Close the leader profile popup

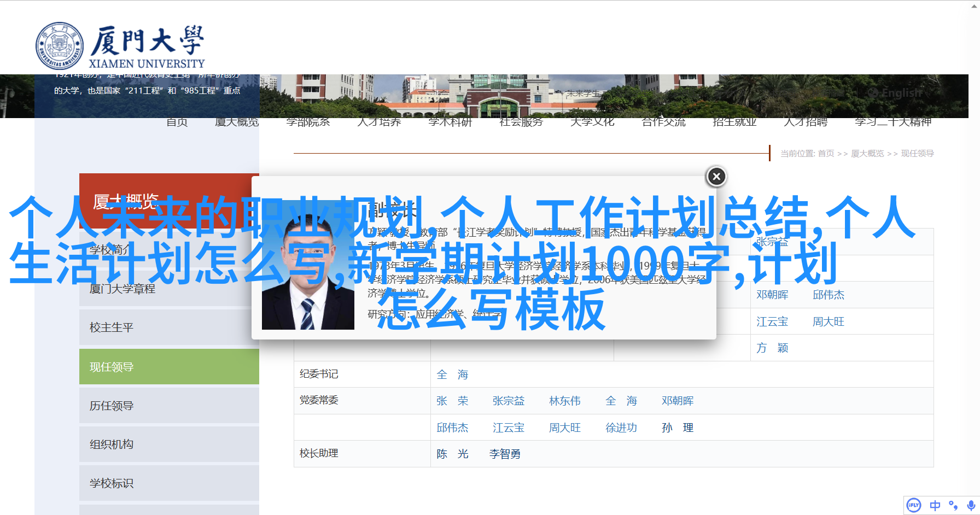[716, 177]
